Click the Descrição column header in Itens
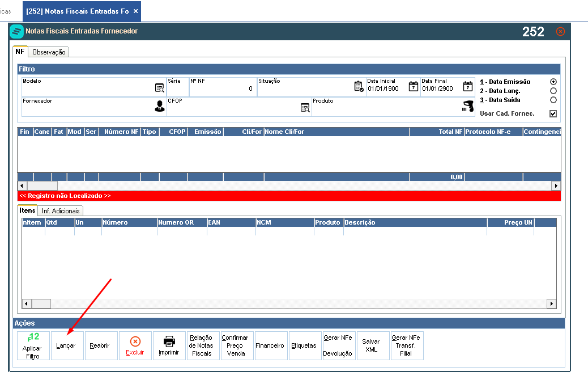Viewport: 588px width, 384px height. [x=415, y=222]
